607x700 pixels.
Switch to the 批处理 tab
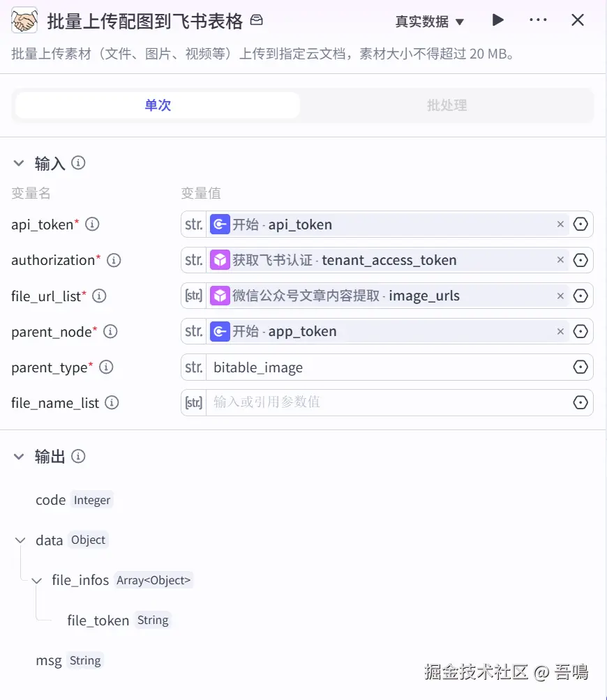[447, 105]
